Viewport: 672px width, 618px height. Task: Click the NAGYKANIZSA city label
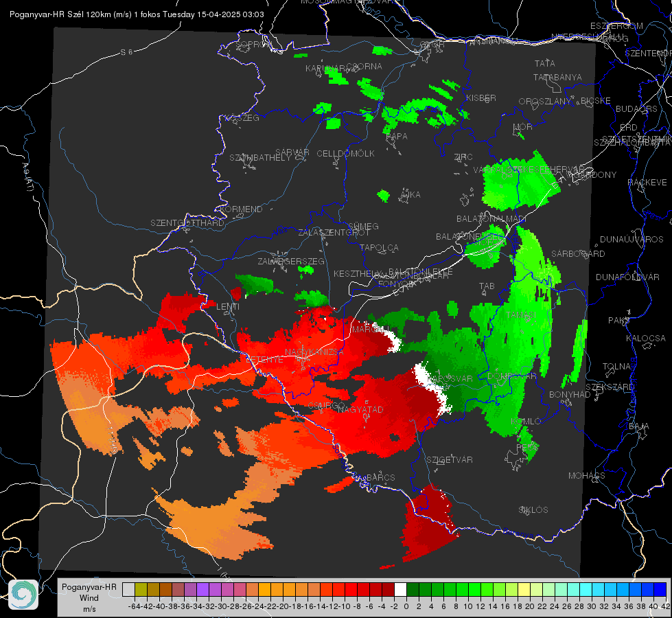[x=314, y=352]
